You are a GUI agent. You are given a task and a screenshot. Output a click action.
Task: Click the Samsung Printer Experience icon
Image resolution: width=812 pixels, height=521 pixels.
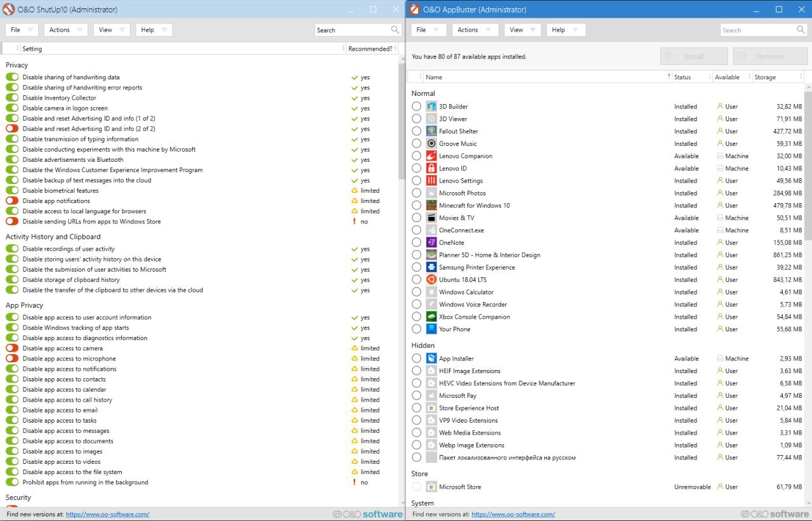pyautogui.click(x=431, y=267)
